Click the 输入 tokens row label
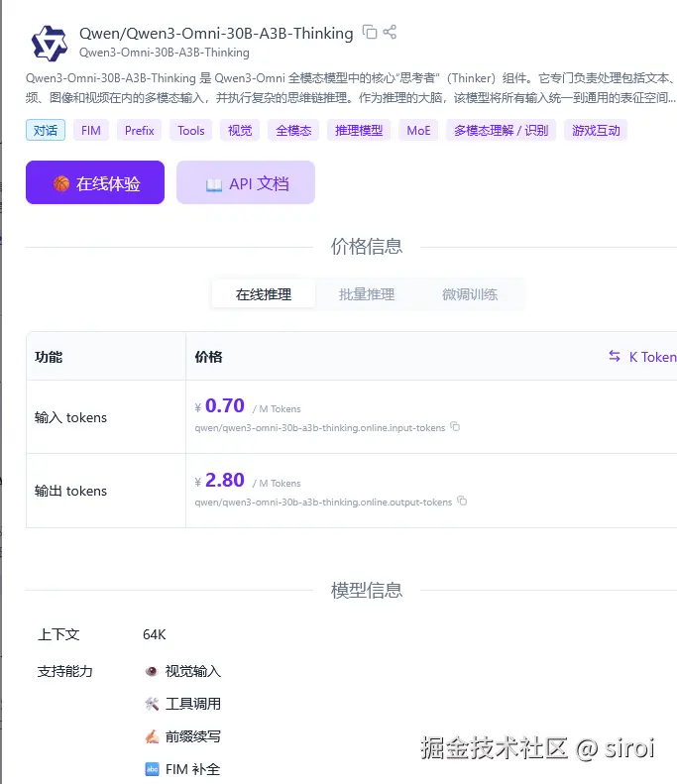 point(70,417)
